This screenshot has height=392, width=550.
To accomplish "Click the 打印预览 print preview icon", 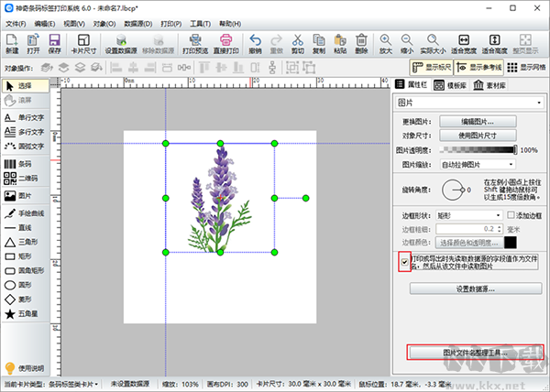I will pos(195,44).
